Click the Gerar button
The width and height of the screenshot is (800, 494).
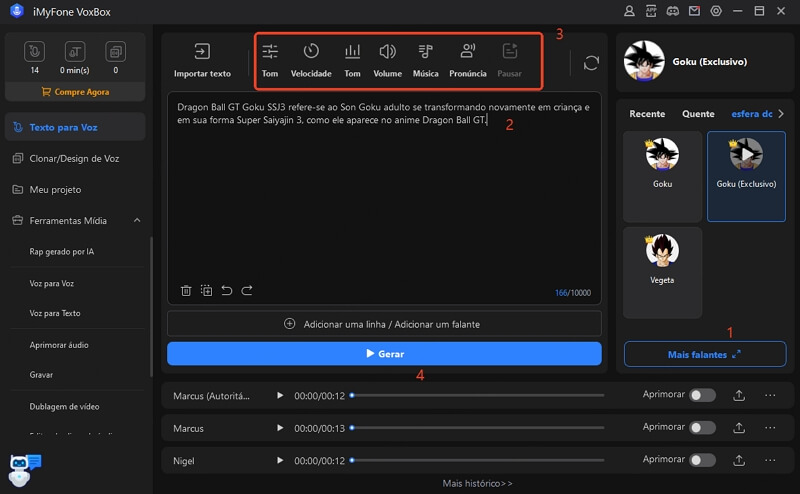tap(384, 354)
